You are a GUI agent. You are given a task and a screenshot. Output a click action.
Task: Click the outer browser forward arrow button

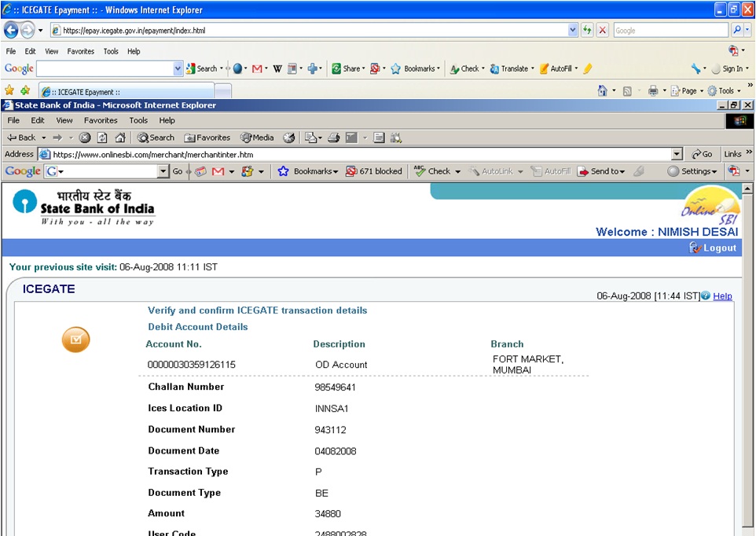[x=28, y=31]
